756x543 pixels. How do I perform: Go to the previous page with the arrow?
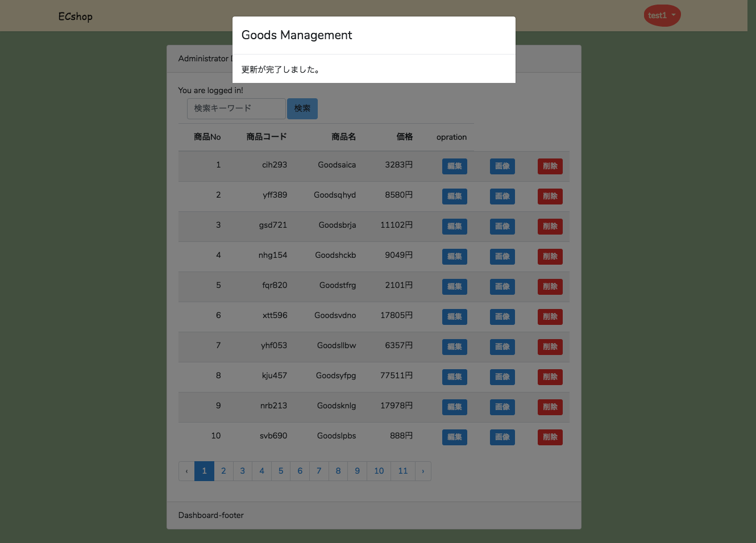click(186, 471)
